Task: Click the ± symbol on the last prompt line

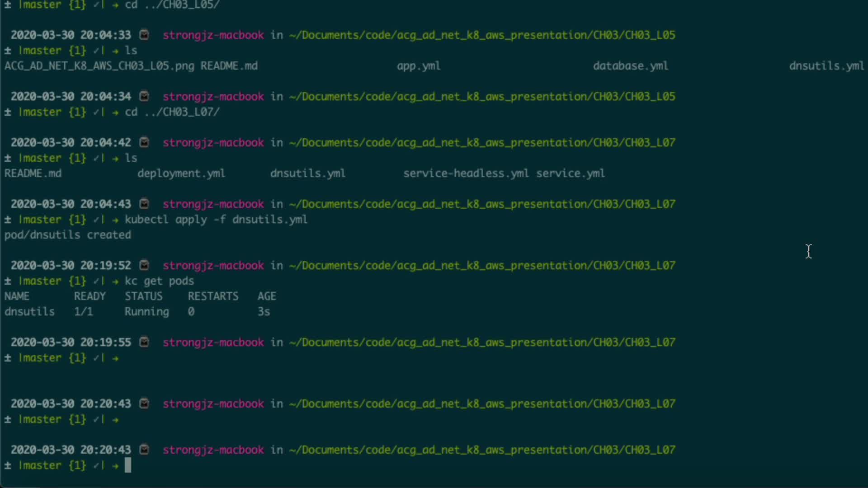Action: (8, 465)
